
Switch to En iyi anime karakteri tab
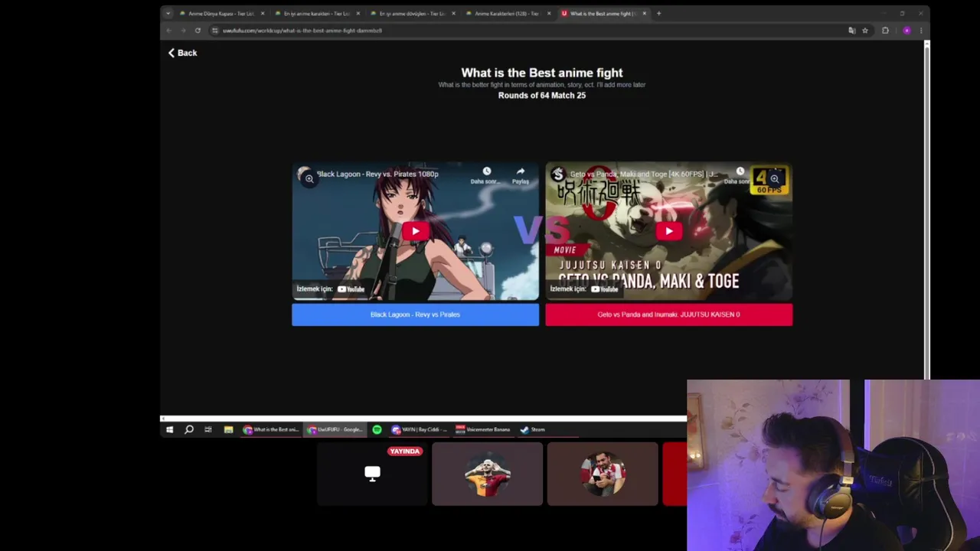[x=317, y=13]
